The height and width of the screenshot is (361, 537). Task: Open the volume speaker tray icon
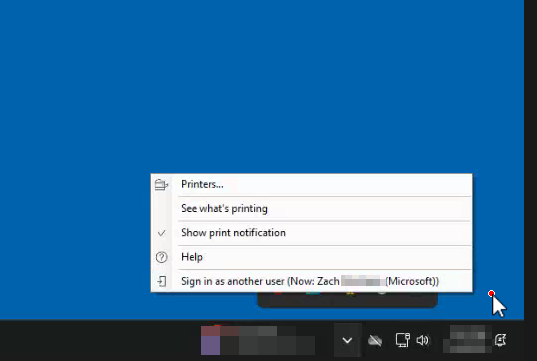[x=423, y=340]
